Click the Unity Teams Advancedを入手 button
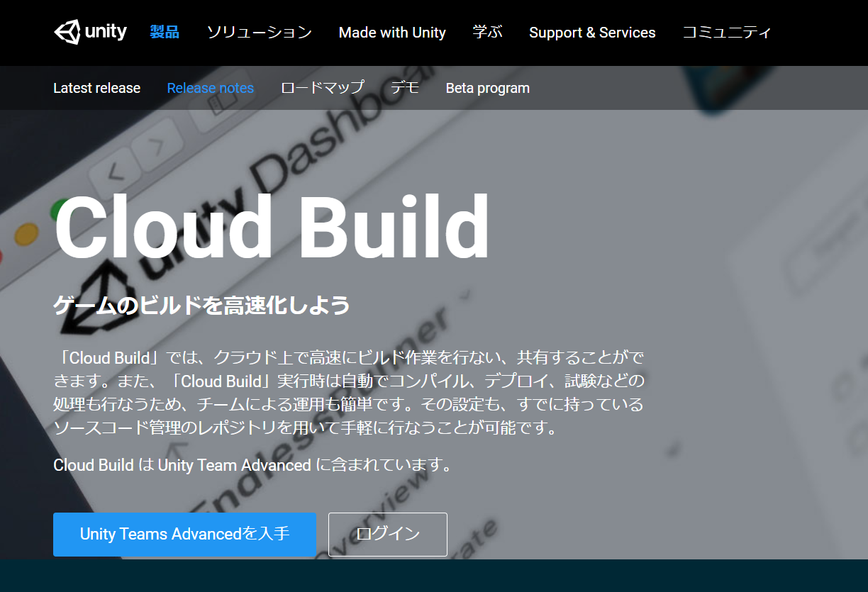 [x=184, y=535]
